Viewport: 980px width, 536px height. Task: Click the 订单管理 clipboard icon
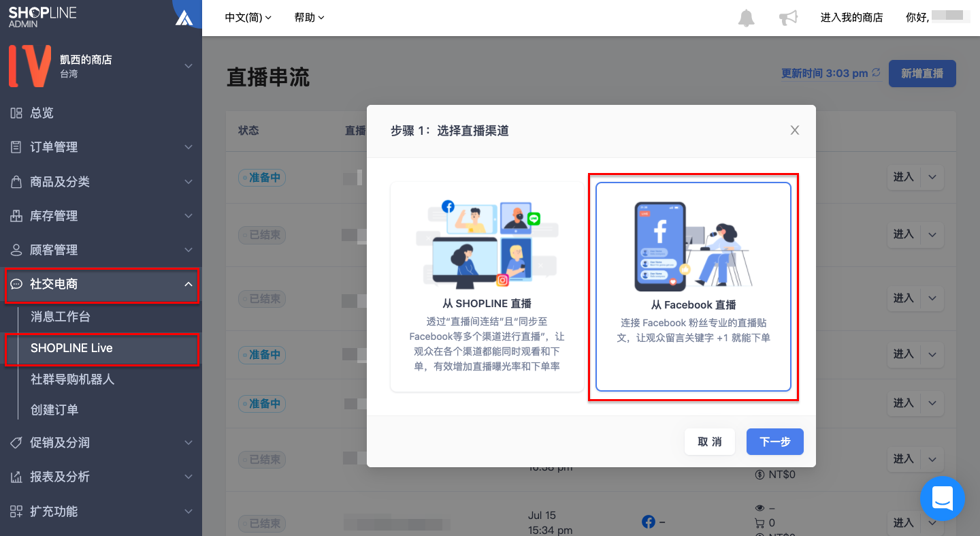click(x=16, y=147)
